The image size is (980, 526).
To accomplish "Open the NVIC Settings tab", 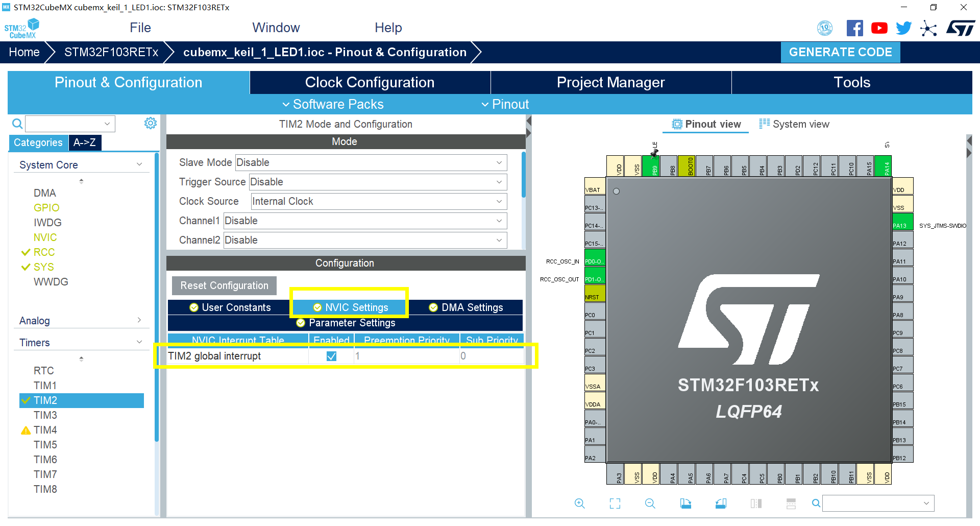I will click(351, 307).
